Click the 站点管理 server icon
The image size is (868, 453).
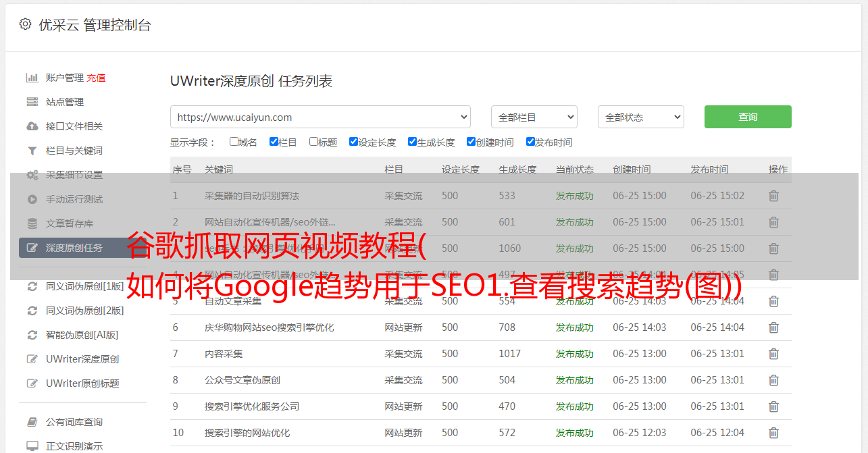(32, 102)
